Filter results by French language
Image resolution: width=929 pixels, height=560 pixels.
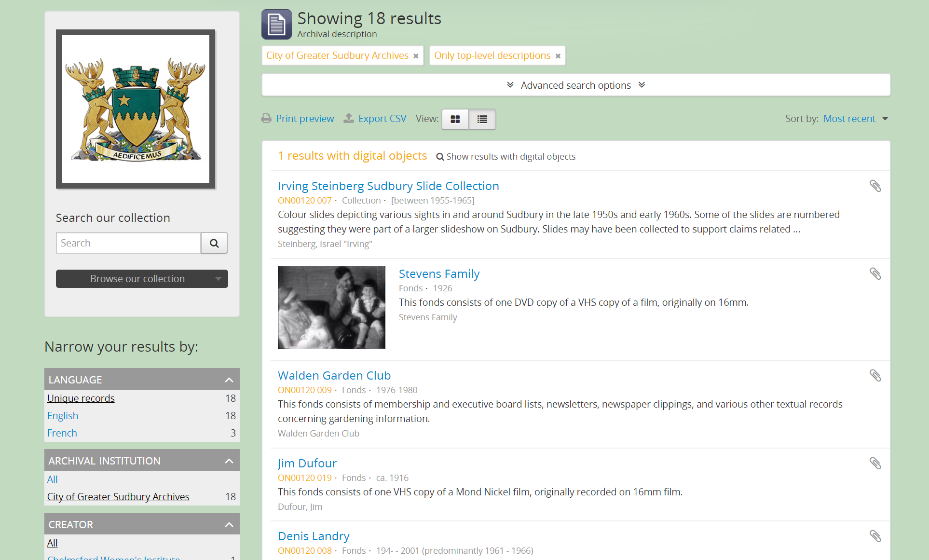coord(62,433)
